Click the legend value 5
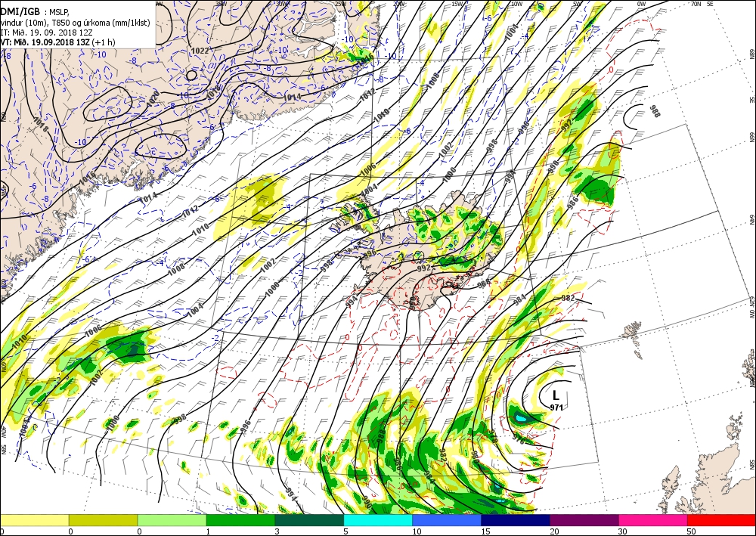756x536 pixels. pyautogui.click(x=345, y=531)
